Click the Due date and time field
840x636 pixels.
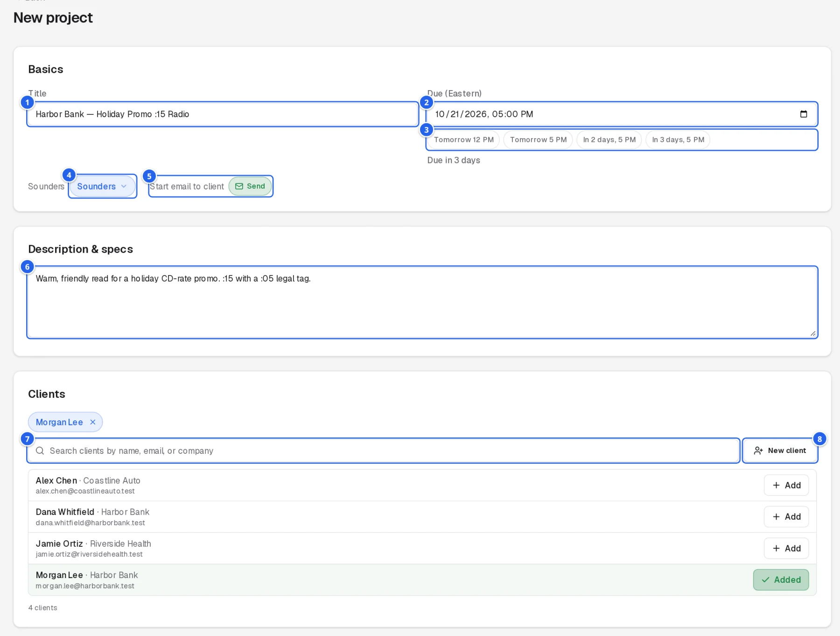coord(622,114)
